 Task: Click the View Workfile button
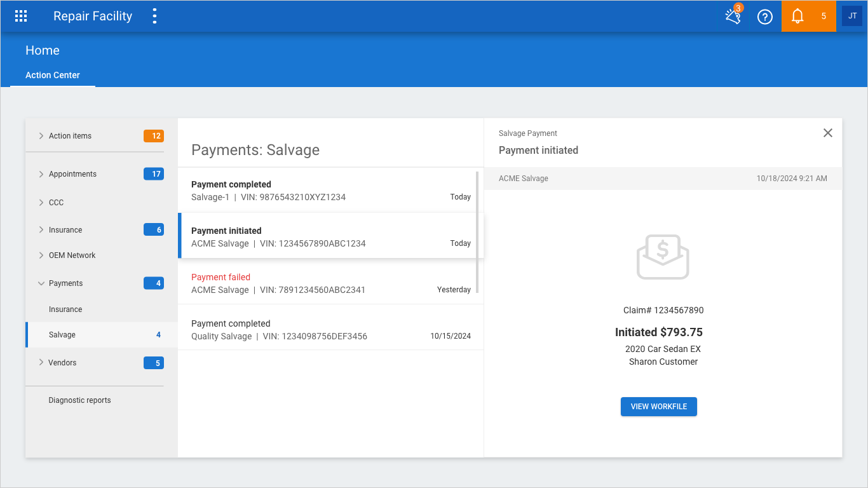(658, 407)
